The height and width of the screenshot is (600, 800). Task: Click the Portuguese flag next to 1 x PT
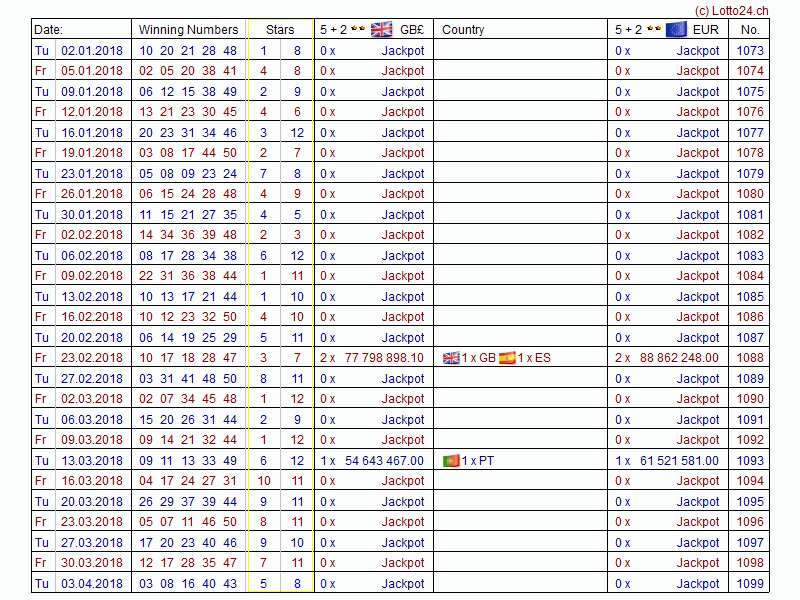pyautogui.click(x=451, y=461)
